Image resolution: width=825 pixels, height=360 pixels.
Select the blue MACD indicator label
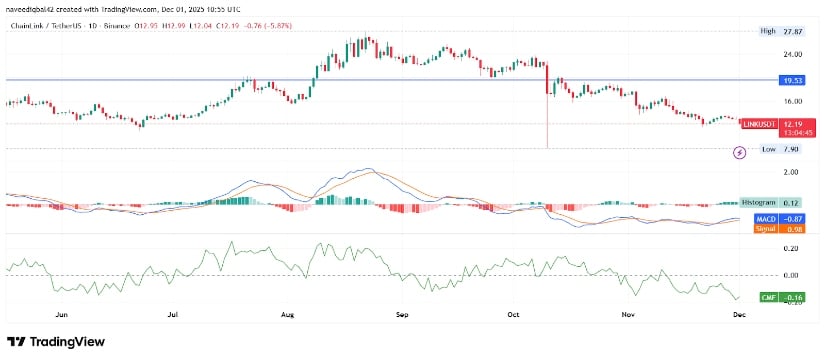click(766, 218)
